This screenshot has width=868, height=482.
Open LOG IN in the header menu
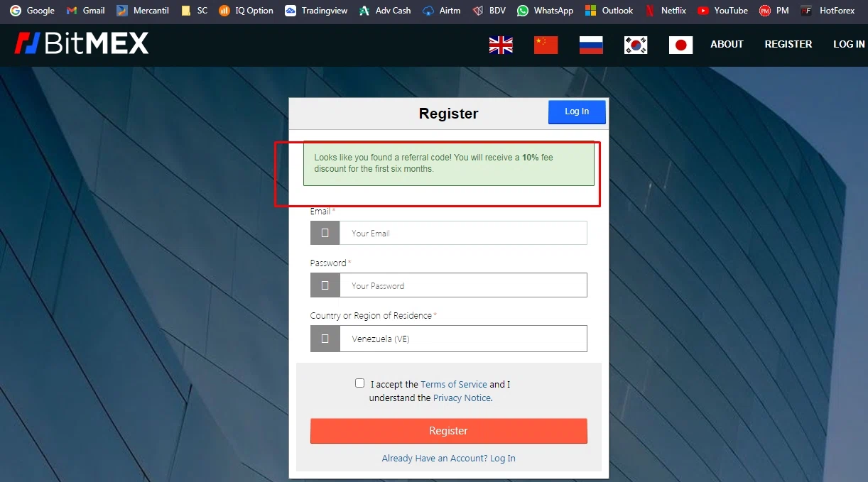pos(849,44)
